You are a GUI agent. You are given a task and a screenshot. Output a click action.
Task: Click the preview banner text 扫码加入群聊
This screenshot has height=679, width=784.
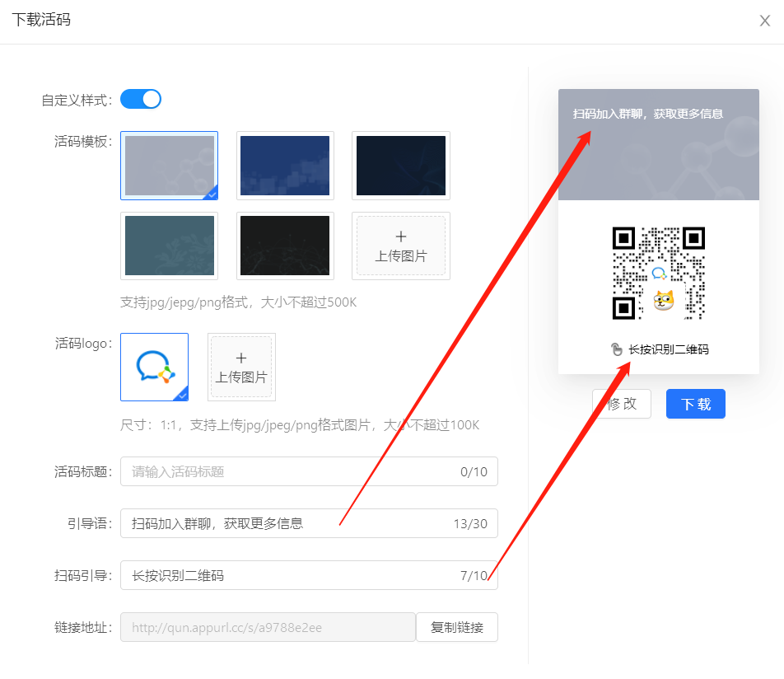coord(648,114)
